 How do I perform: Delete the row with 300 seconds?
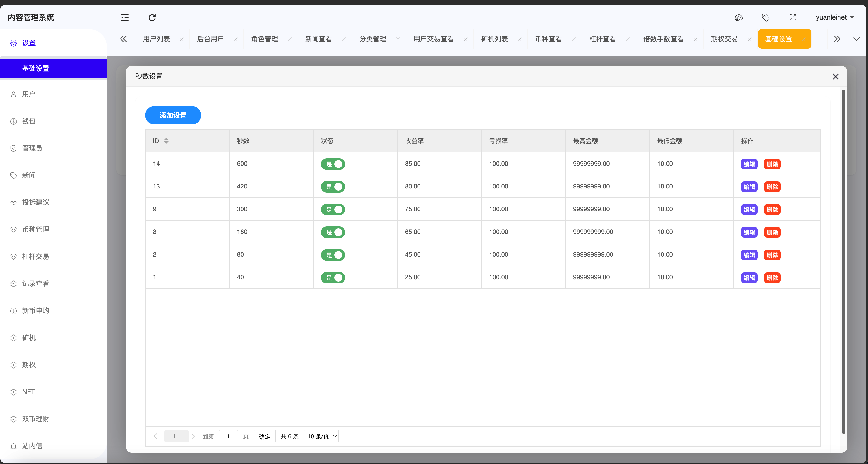click(x=772, y=210)
